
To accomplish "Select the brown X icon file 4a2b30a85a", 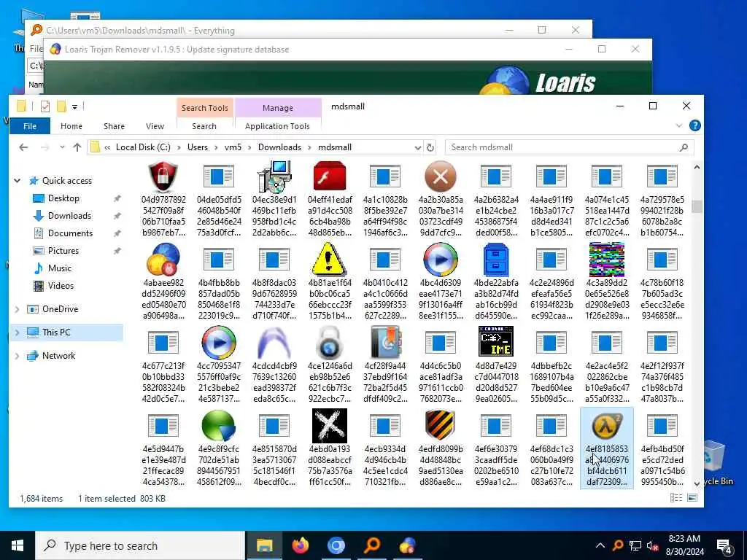I will [x=441, y=198].
